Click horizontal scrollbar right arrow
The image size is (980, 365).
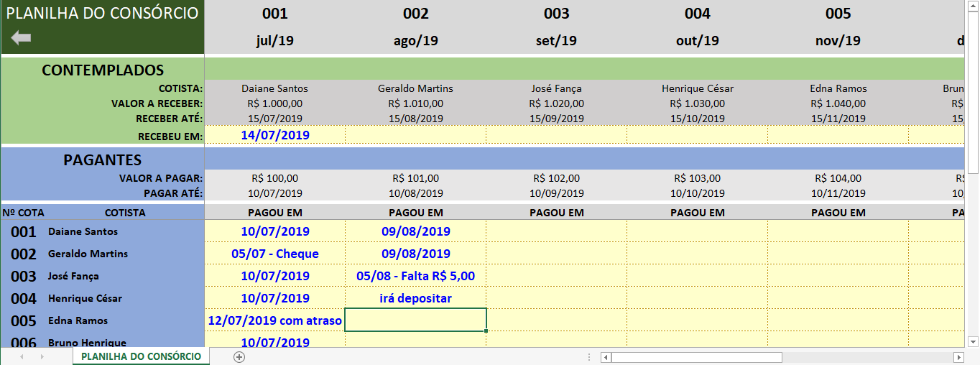coord(958,357)
